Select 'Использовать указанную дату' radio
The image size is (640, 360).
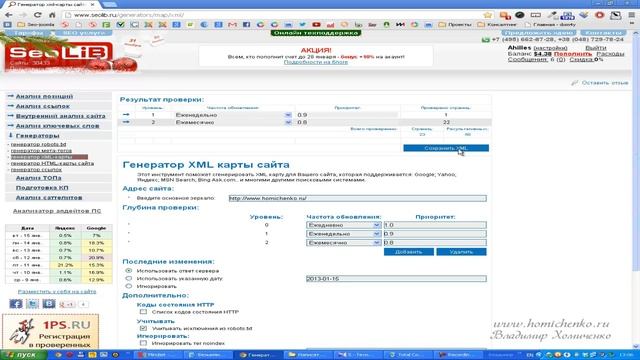click(x=129, y=278)
